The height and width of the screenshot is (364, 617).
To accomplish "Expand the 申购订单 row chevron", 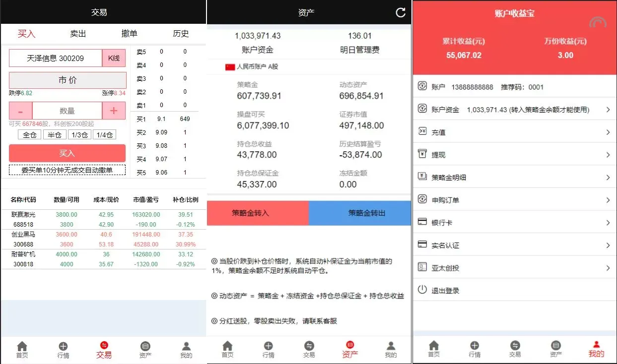I will tap(608, 200).
